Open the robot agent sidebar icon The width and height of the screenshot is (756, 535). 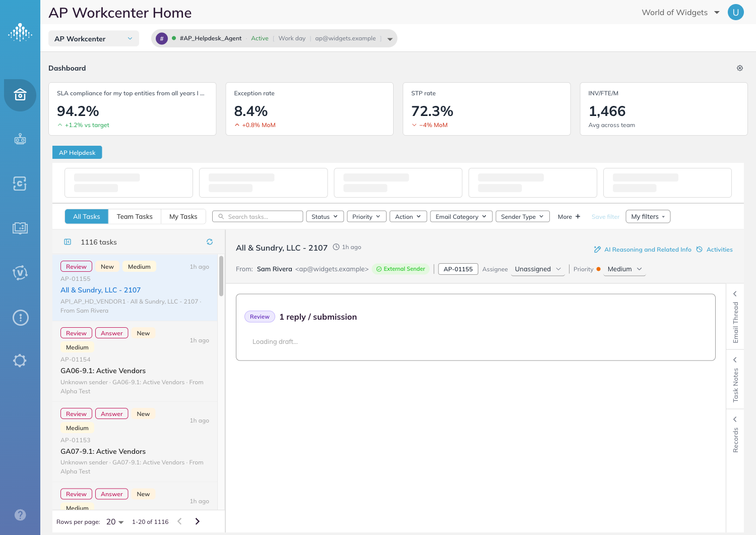(20, 139)
